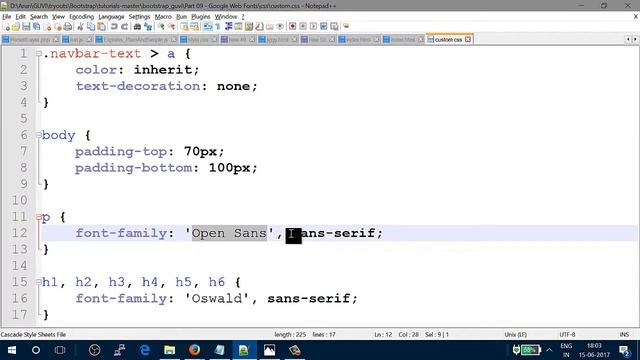Click Run macro multiple times icon
Screen dimensions: 640x360
pyautogui.click(x=324, y=27)
